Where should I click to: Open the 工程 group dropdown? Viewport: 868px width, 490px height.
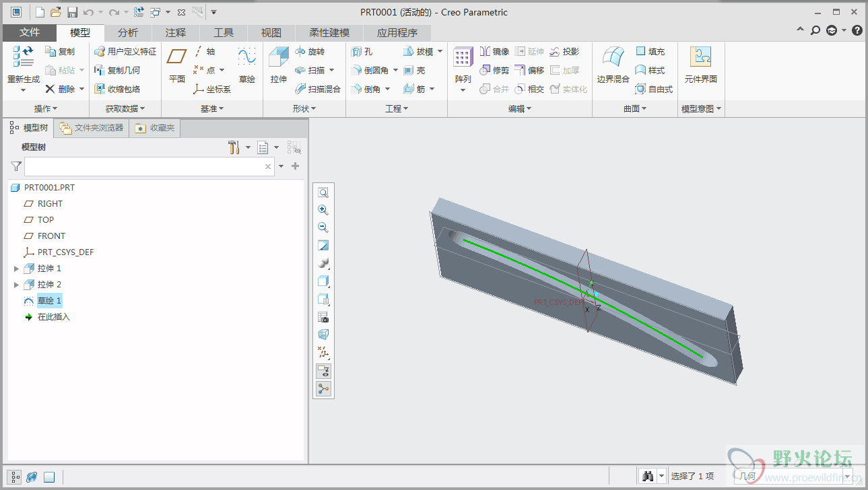397,108
